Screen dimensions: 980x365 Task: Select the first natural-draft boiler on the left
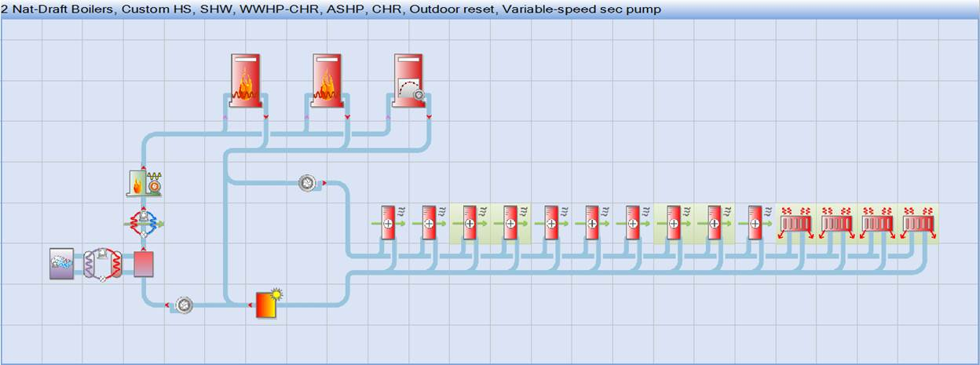[245, 80]
